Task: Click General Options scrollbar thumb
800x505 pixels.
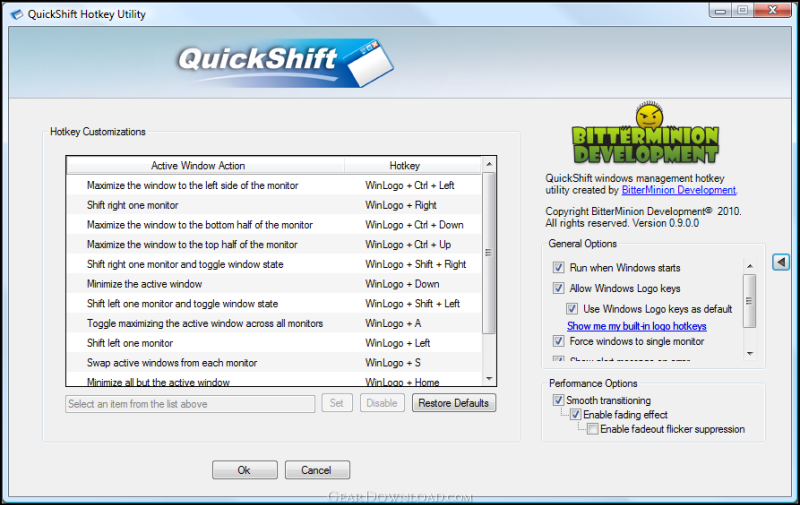Action: pyautogui.click(x=749, y=301)
